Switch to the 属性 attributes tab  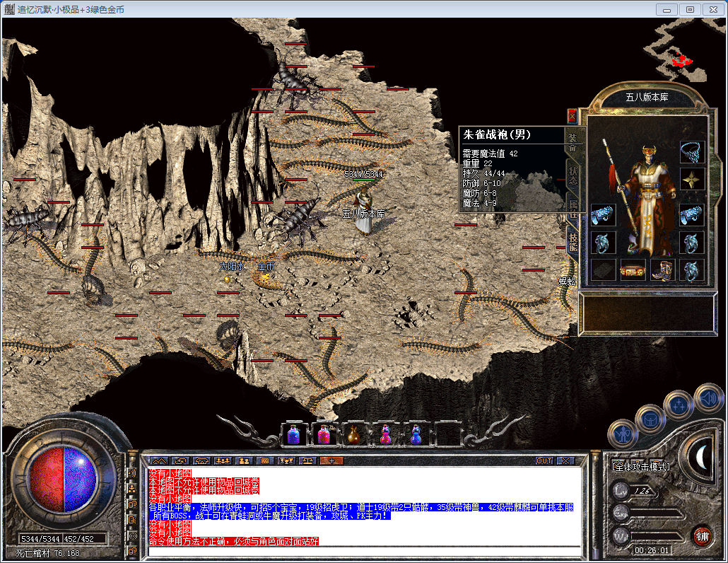coord(573,208)
